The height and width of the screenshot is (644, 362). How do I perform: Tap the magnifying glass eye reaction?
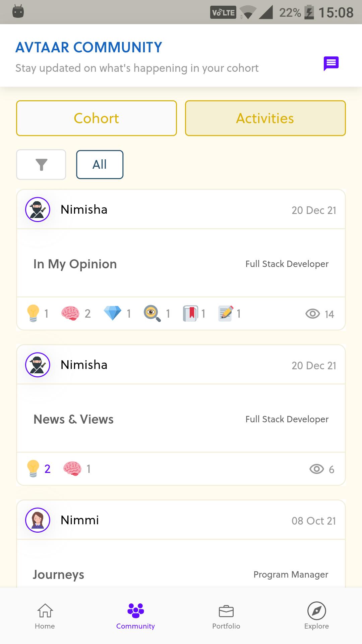152,313
